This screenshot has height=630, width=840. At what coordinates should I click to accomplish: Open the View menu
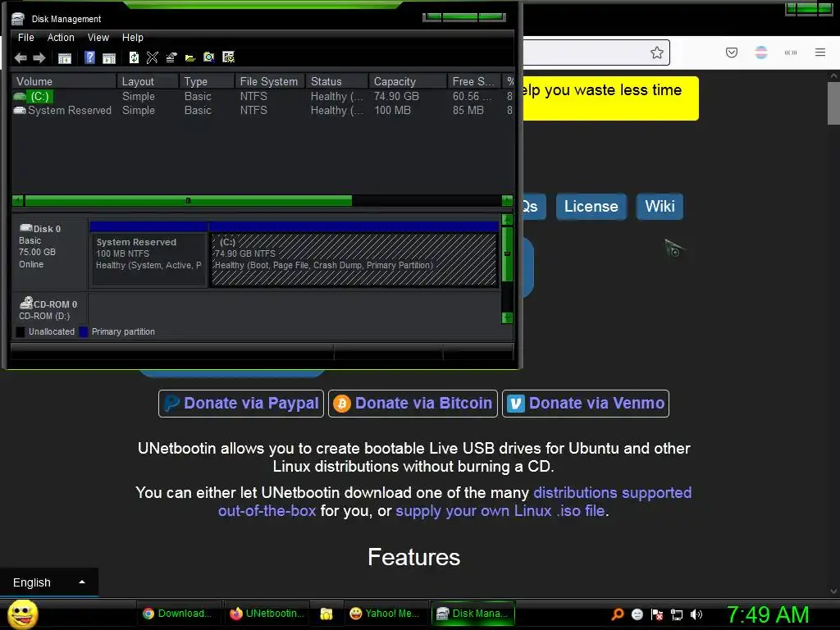(98, 38)
